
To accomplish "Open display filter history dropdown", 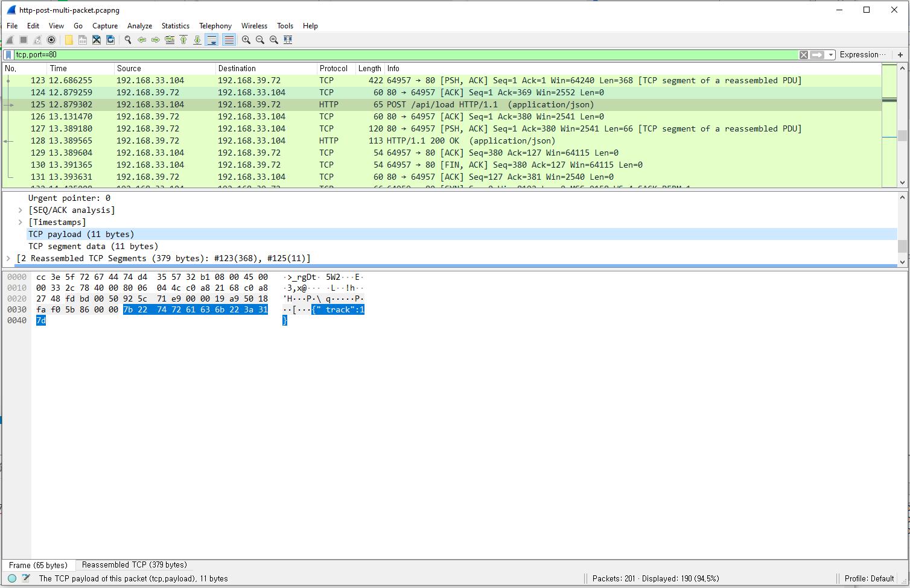I will click(831, 55).
